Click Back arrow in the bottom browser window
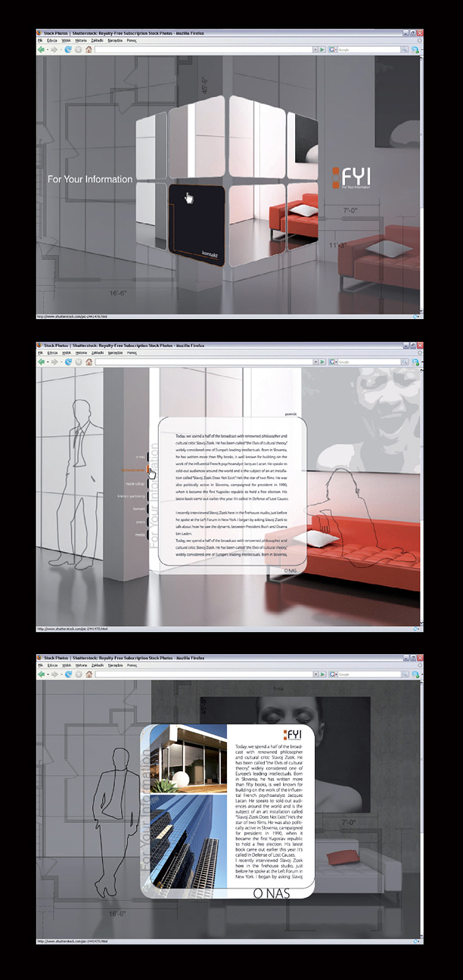This screenshot has width=463, height=980. (42, 674)
